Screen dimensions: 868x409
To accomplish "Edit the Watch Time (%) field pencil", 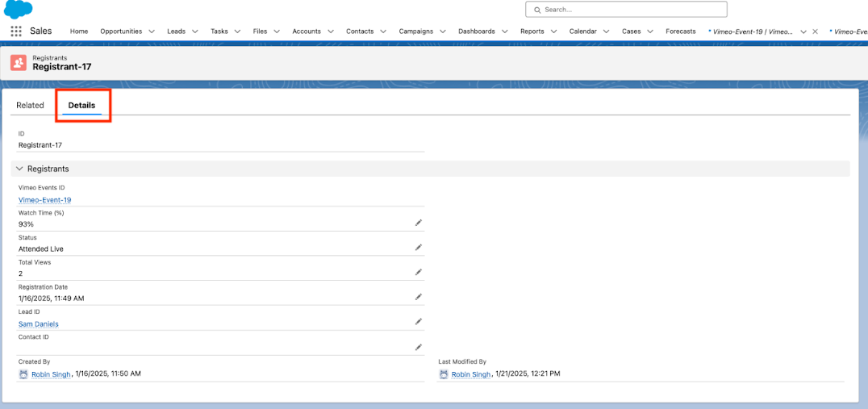I will tap(419, 223).
